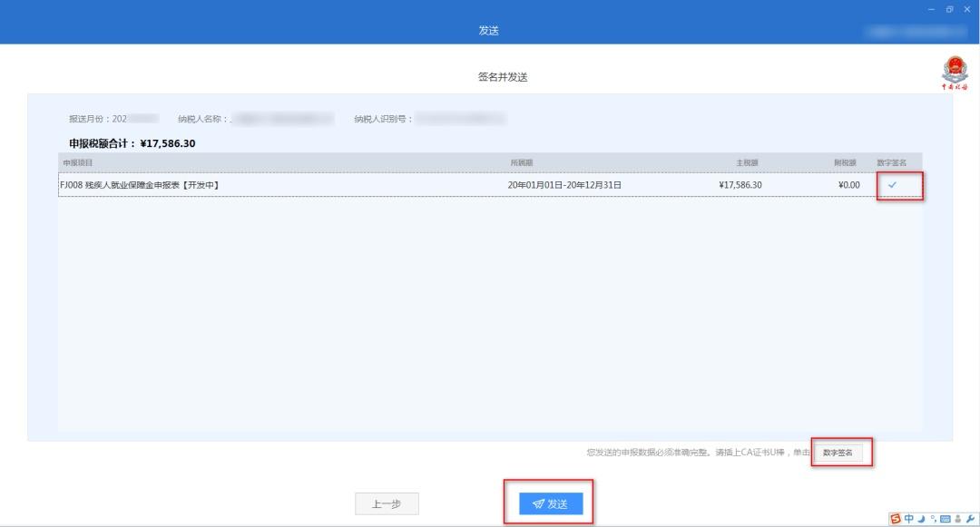Click the Sogou input method S icon

896,519
